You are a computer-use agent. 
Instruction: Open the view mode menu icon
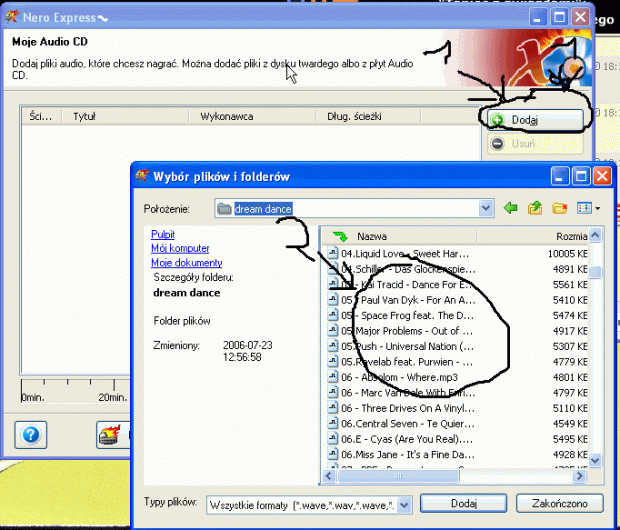tap(588, 208)
